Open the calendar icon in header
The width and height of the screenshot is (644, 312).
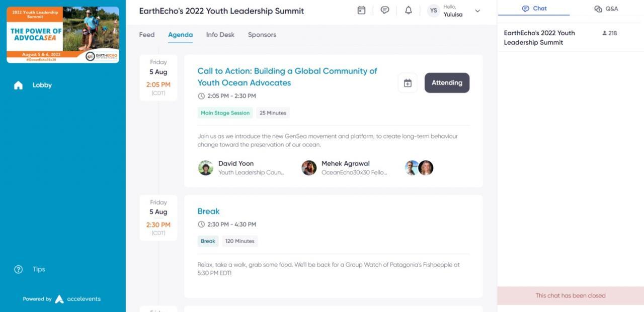361,11
